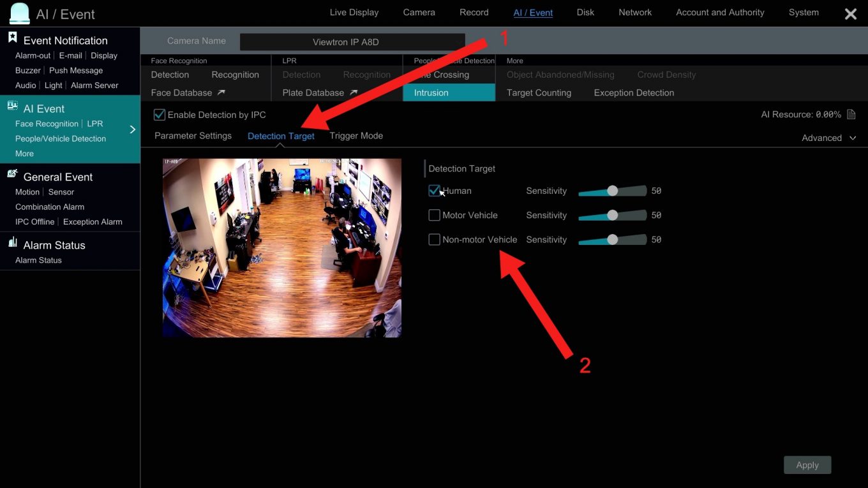Screen dimensions: 868x488
Task: Adjust the Human sensitivity slider
Action: click(x=611, y=190)
